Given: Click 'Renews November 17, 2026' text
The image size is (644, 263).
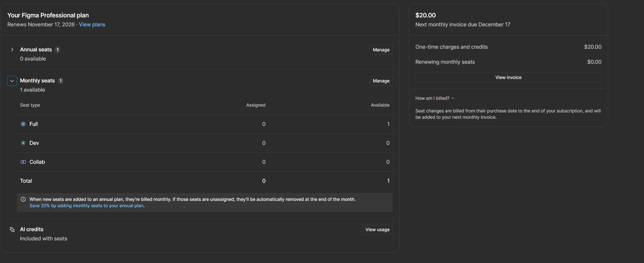Looking at the screenshot, I should coord(41,24).
